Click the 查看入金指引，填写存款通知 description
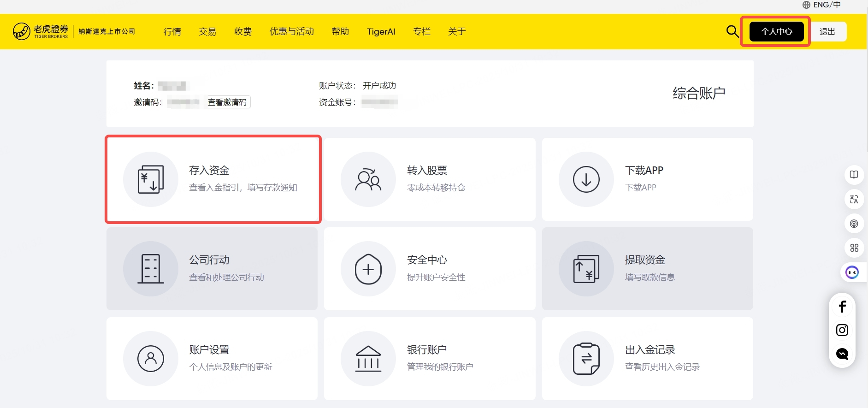The width and height of the screenshot is (868, 408). pos(243,188)
